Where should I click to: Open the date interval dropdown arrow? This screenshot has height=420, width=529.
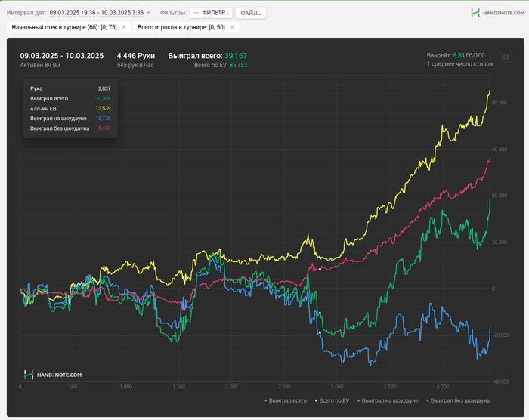click(x=148, y=13)
